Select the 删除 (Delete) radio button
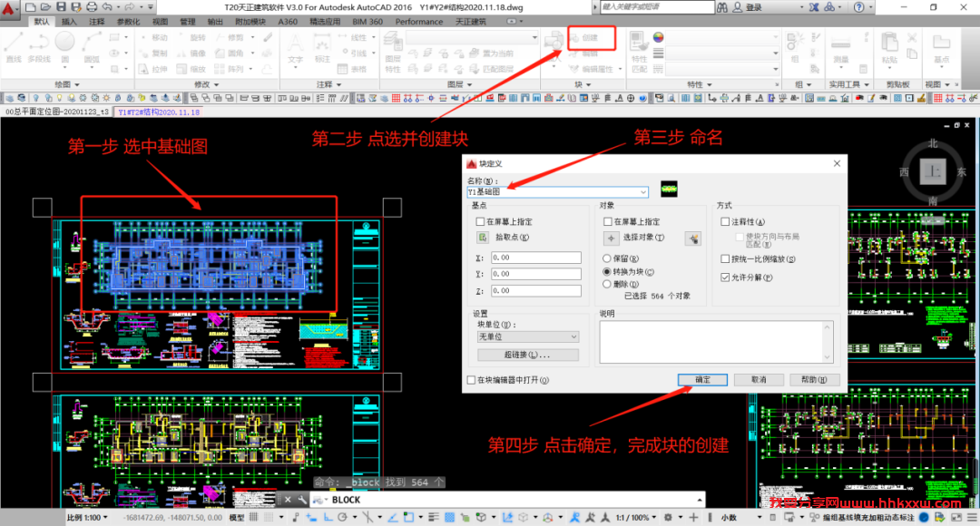 [x=607, y=284]
